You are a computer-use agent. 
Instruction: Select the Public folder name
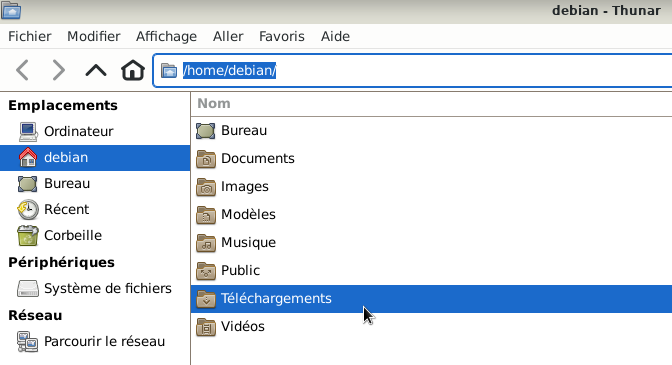click(240, 271)
